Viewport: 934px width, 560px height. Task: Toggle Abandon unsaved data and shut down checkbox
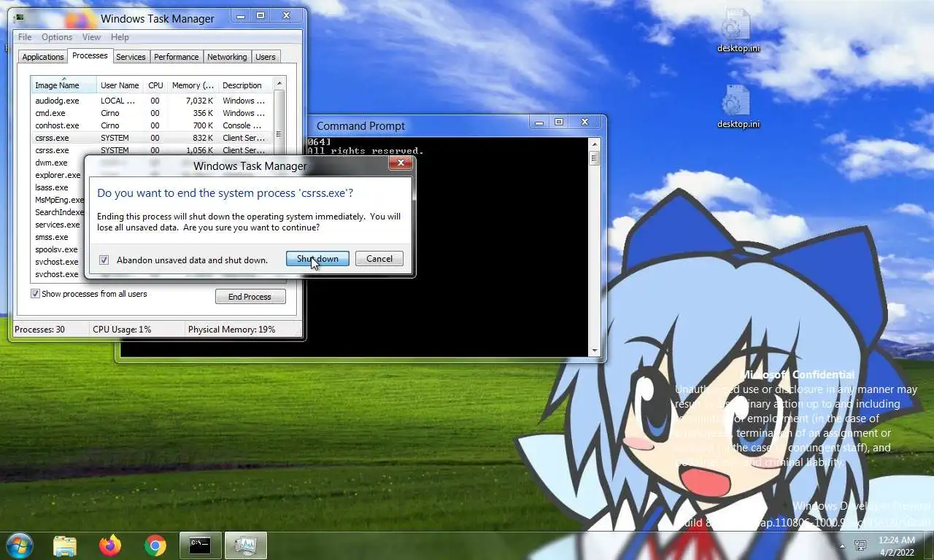point(104,260)
